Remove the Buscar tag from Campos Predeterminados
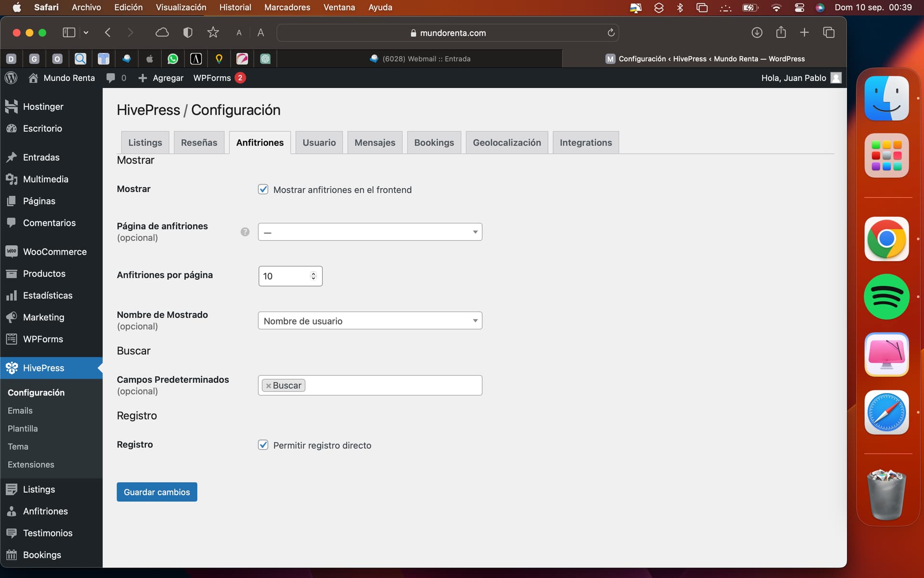The image size is (924, 578). (269, 386)
